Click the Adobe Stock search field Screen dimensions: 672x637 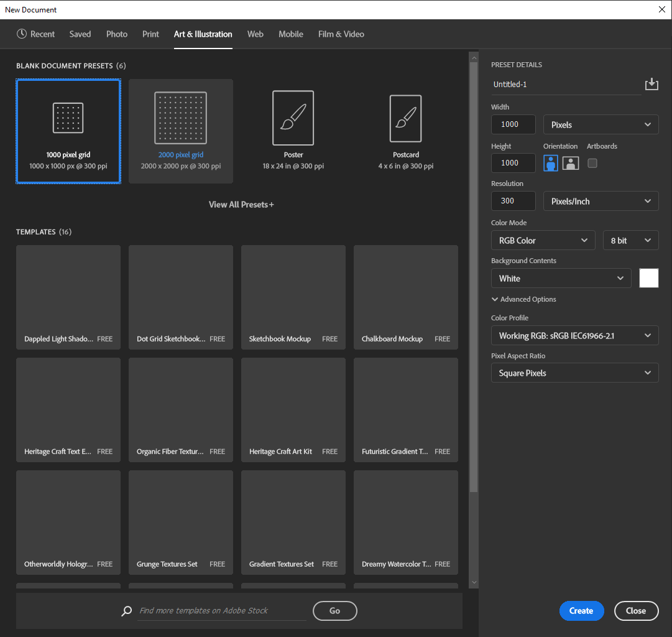point(221,611)
